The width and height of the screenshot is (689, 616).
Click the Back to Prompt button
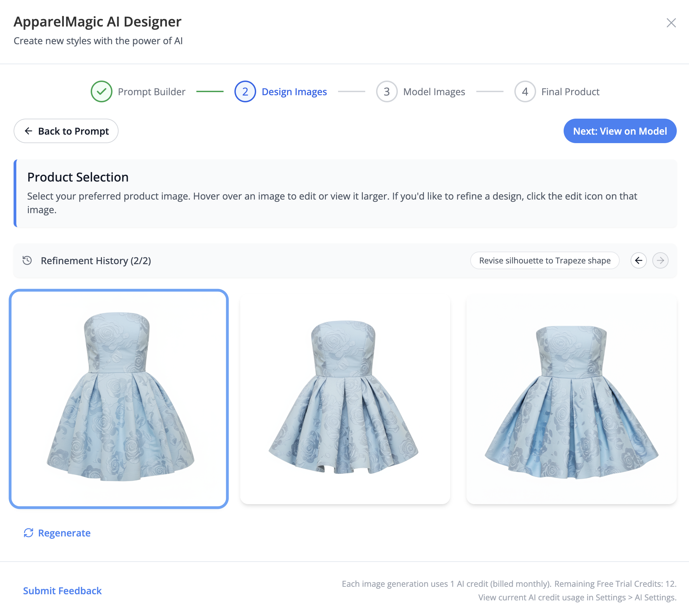(66, 131)
